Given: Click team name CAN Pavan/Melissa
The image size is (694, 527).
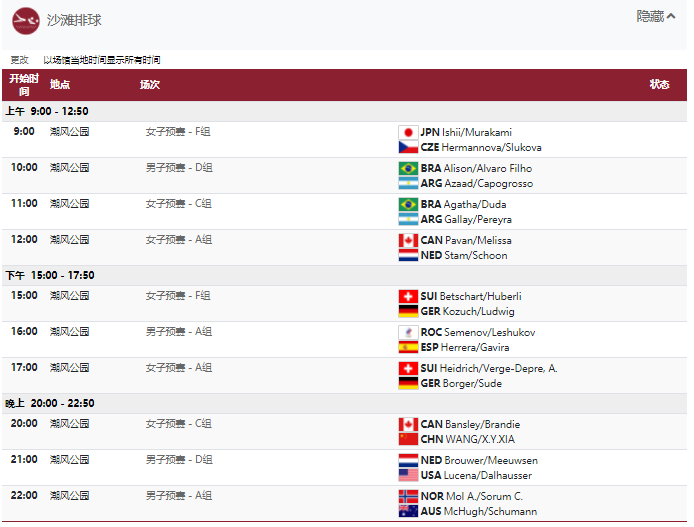Looking at the screenshot, I should (466, 240).
